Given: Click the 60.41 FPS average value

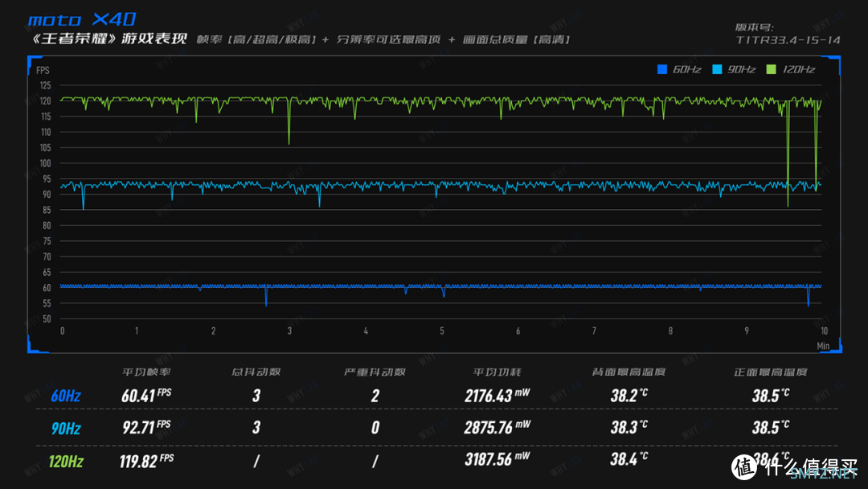Looking at the screenshot, I should coord(146,396).
